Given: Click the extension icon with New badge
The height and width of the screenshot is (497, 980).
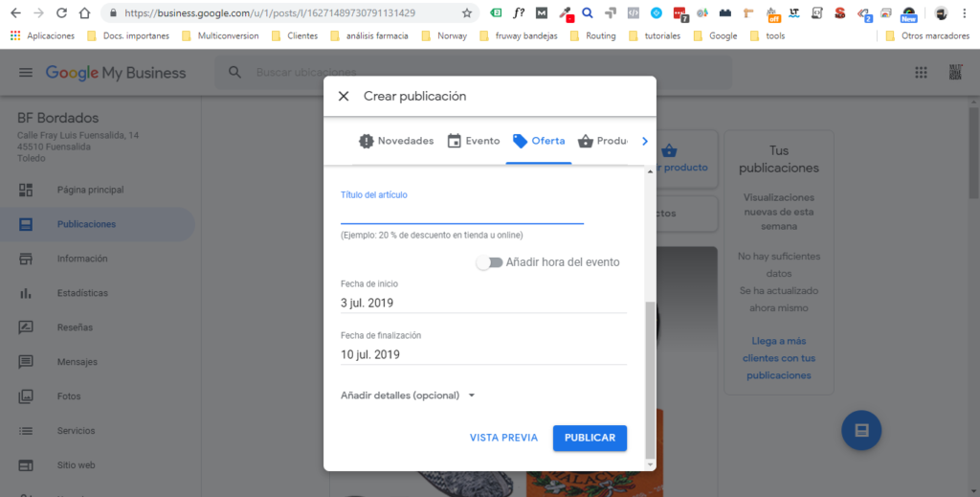Looking at the screenshot, I should click(908, 14).
